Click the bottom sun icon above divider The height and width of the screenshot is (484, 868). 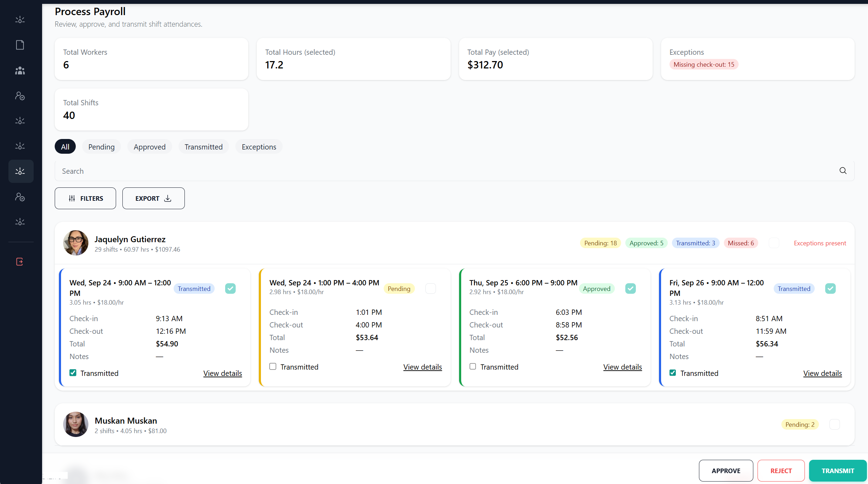20,222
